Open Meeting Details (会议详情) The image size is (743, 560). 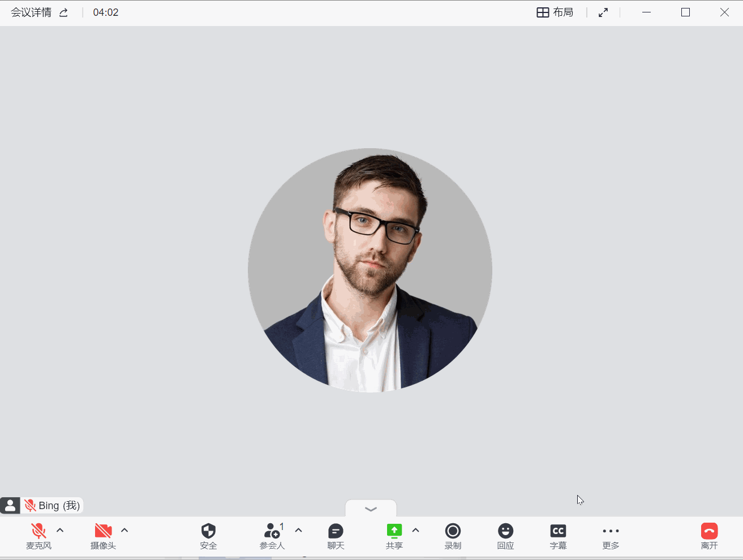[32, 12]
